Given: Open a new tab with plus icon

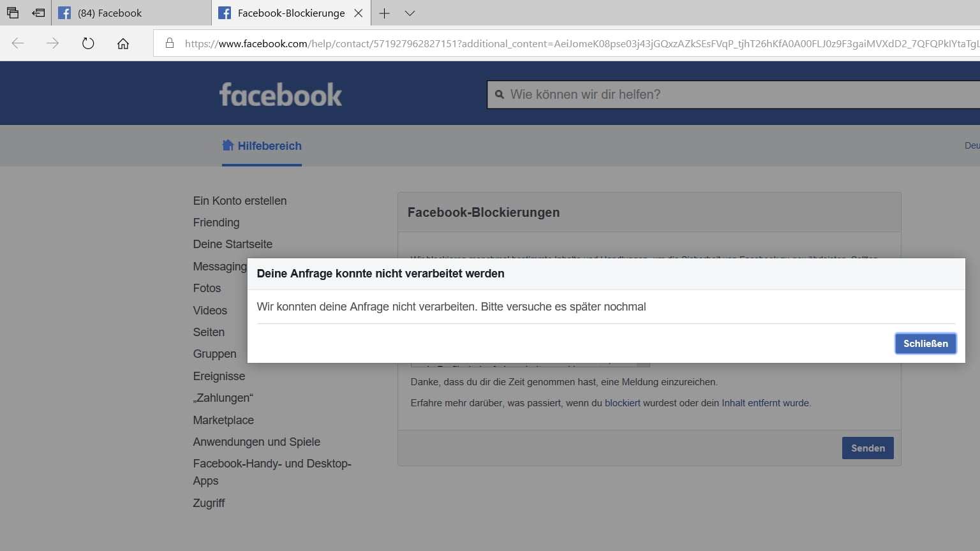Looking at the screenshot, I should click(x=384, y=13).
